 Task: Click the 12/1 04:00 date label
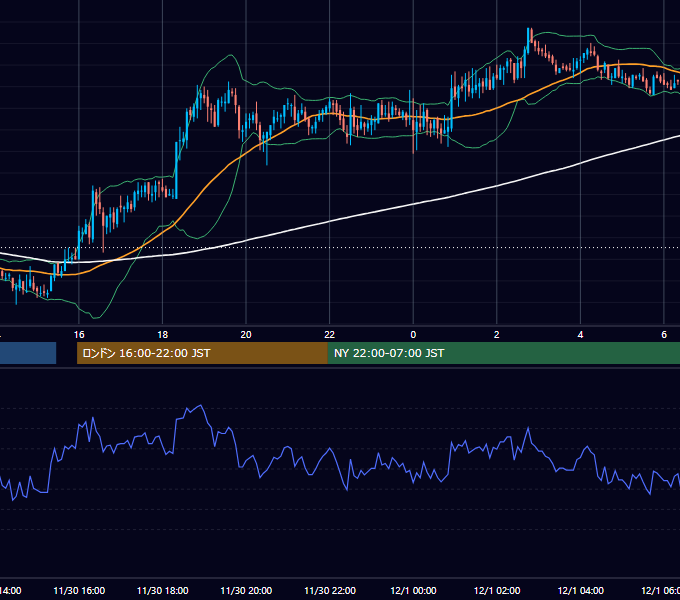(580, 591)
